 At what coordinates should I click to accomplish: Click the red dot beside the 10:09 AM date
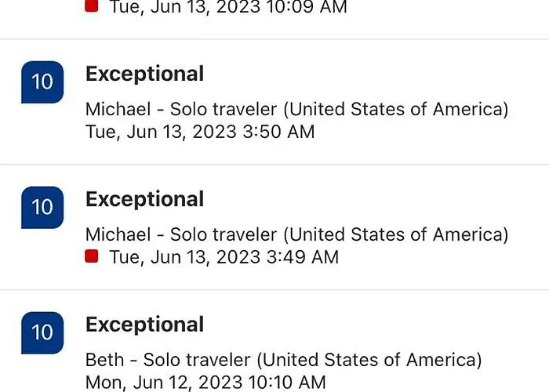(x=92, y=6)
